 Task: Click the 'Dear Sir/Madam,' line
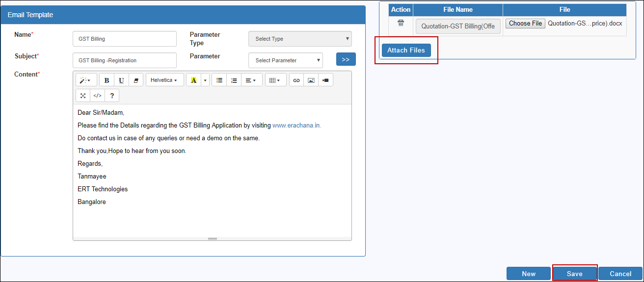(x=101, y=113)
